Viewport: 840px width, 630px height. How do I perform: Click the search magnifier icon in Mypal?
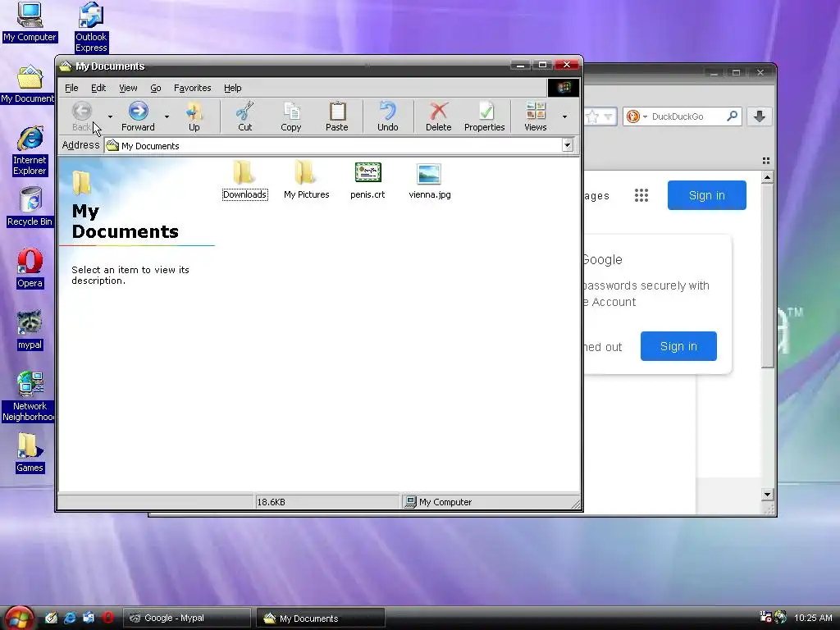(x=732, y=116)
